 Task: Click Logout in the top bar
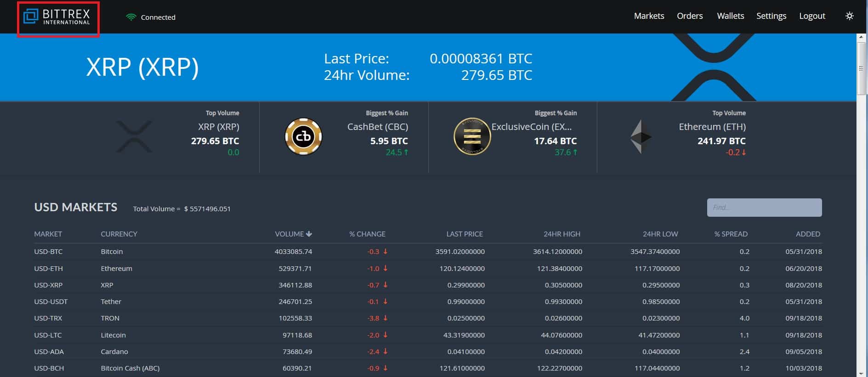click(812, 16)
